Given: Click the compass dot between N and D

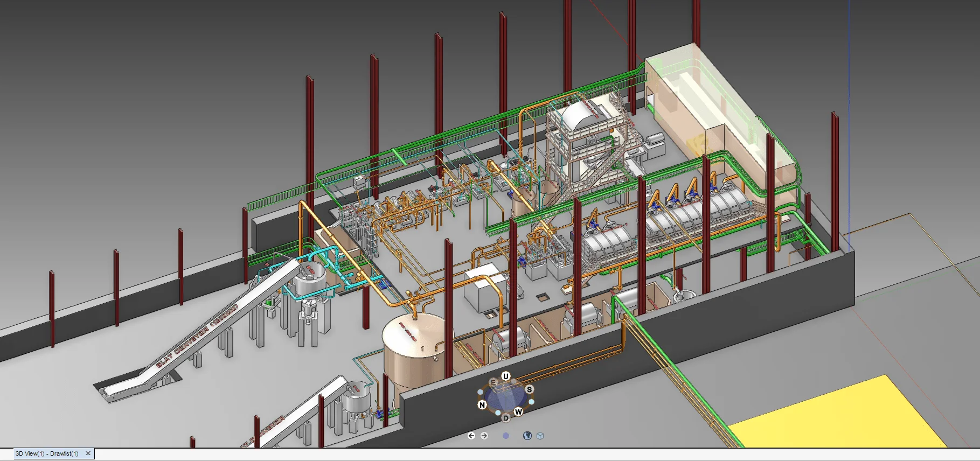Looking at the screenshot, I should pyautogui.click(x=498, y=413).
